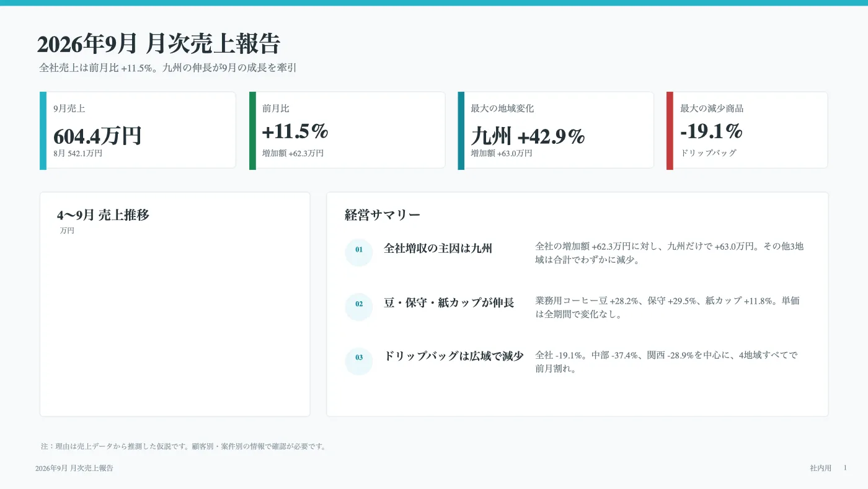This screenshot has width=868, height=489.
Task: Click the 社内用 footer label
Action: coord(820,469)
